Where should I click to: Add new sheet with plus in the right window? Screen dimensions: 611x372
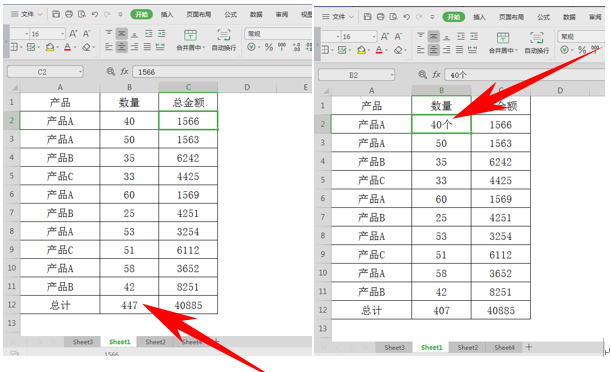(529, 347)
